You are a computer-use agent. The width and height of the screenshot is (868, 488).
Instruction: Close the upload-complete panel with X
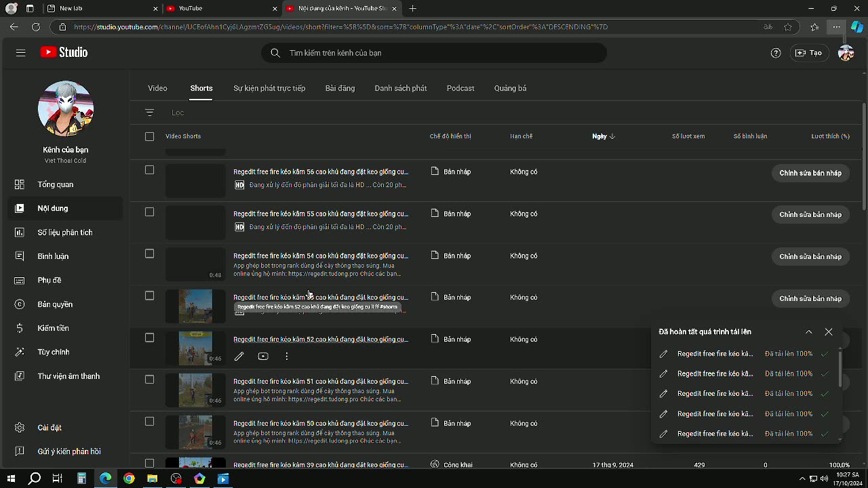(x=829, y=332)
